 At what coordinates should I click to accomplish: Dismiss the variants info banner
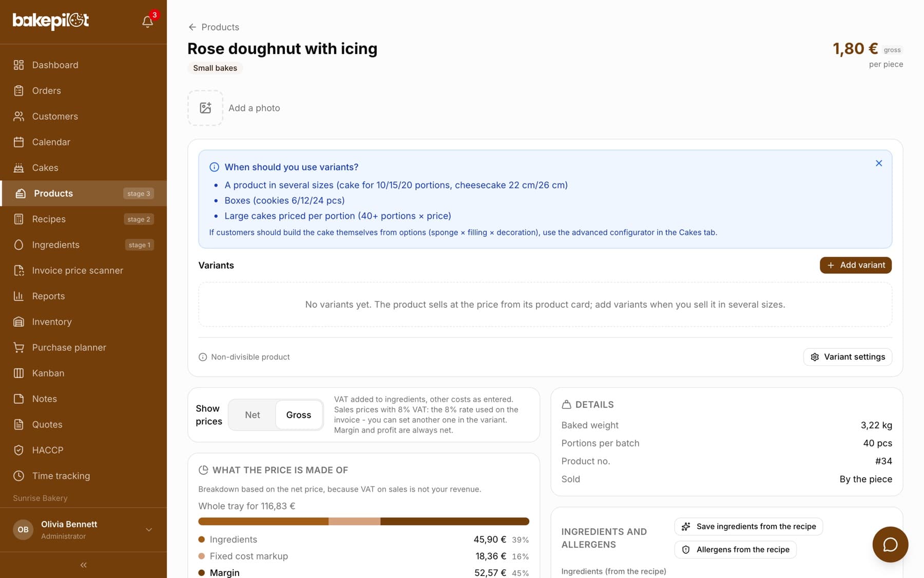[x=879, y=163]
